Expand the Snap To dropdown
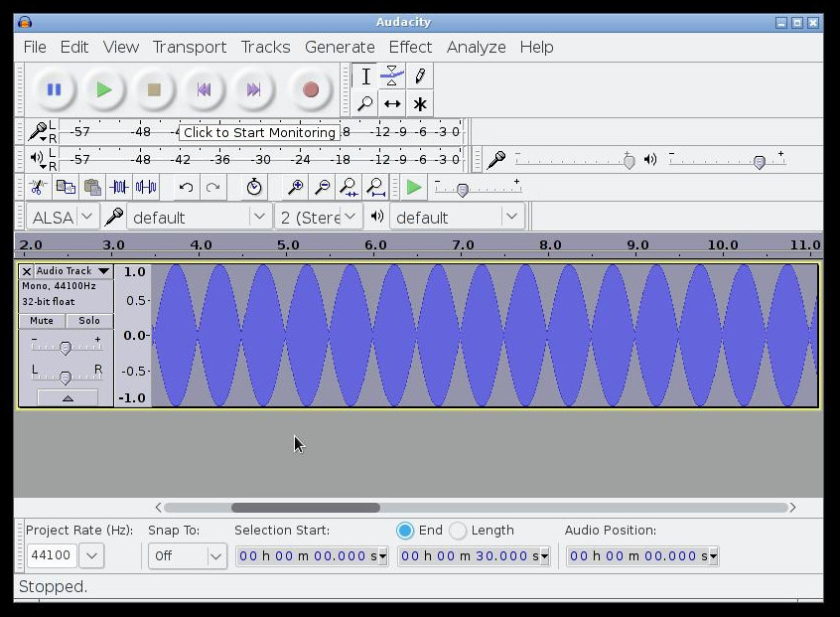 [188, 556]
